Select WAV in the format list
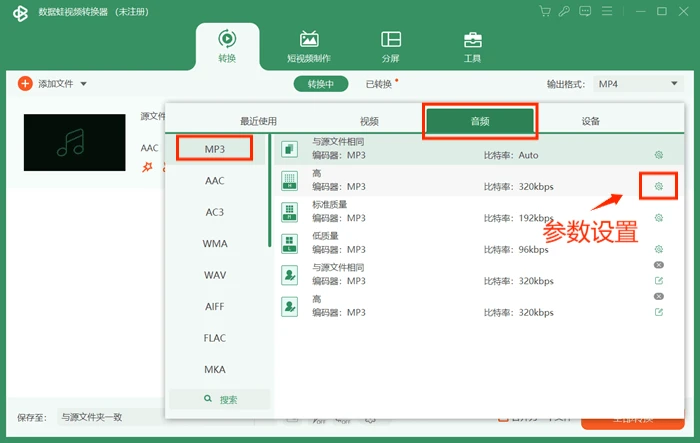The width and height of the screenshot is (700, 443). tap(215, 275)
